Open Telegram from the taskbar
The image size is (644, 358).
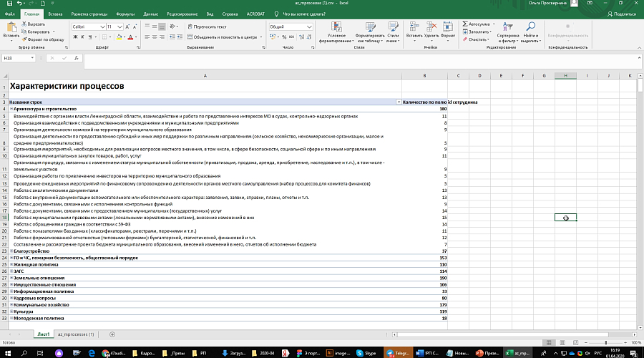398,353
